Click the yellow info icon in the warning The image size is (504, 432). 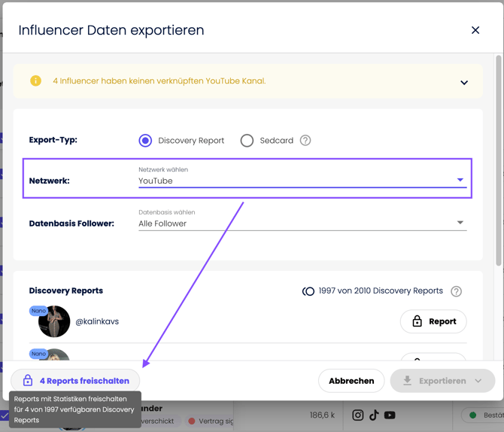point(35,81)
